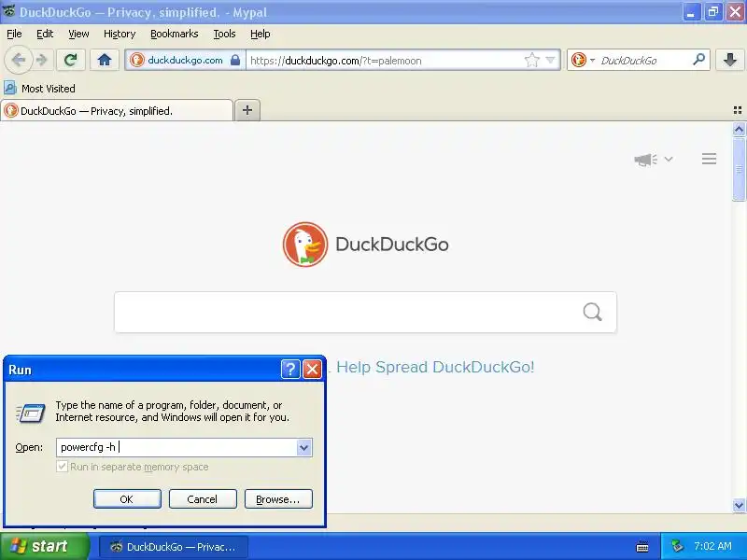
Task: Click the Run dialog program icon
Action: 30,412
